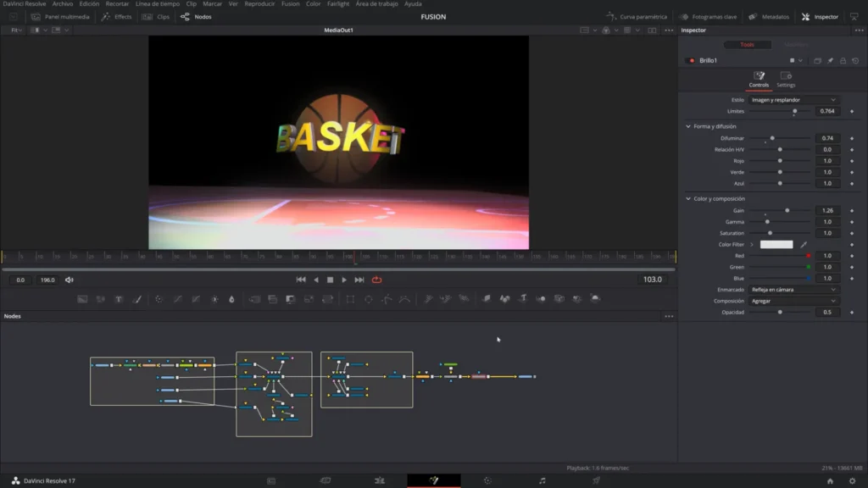
Task: Mute audio with the speaker icon
Action: point(70,280)
